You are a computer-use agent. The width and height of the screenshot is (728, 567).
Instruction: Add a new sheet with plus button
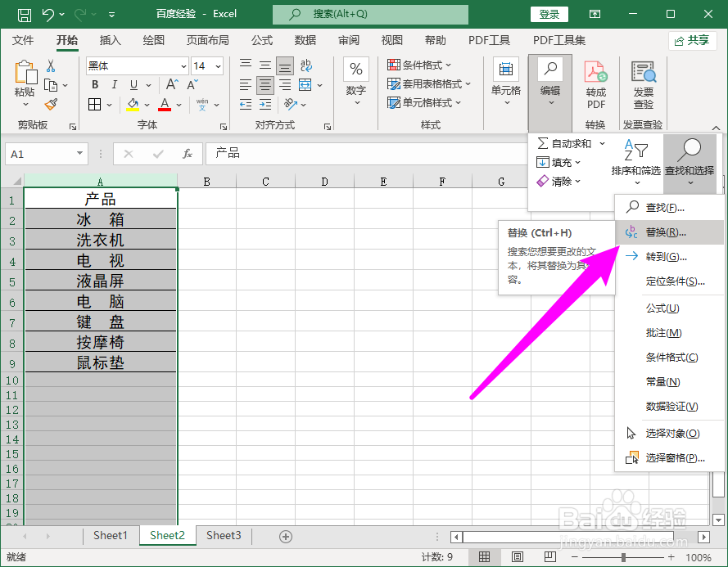tap(286, 537)
